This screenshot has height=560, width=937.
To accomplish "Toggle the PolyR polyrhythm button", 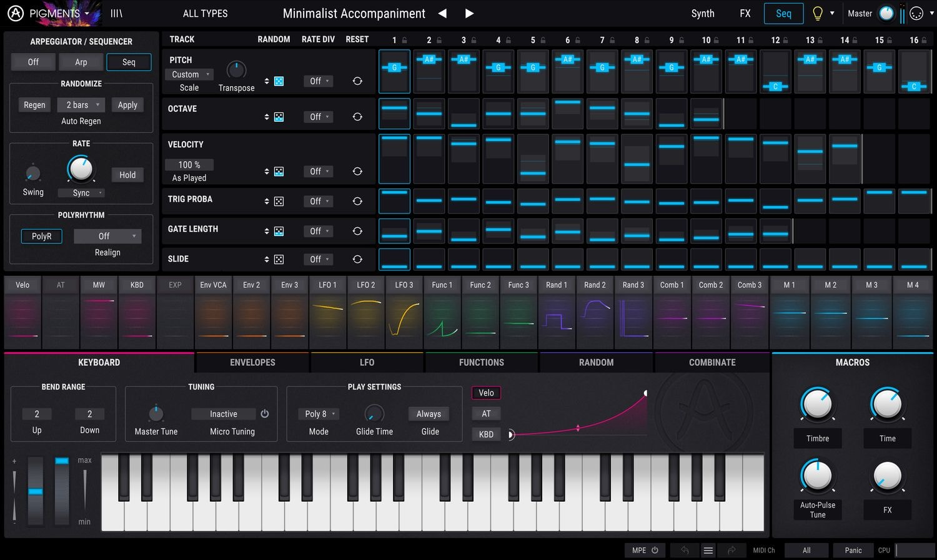I will 42,236.
